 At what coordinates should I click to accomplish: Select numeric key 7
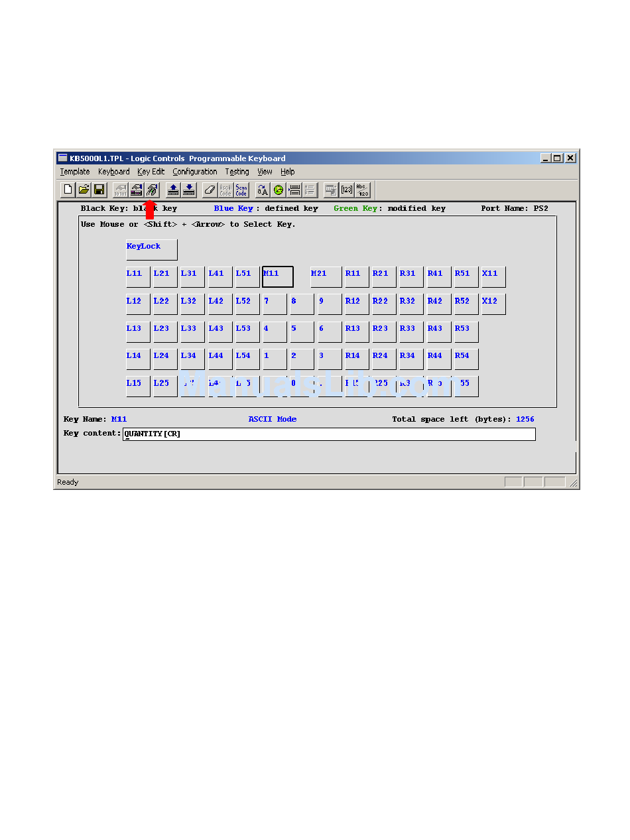tap(275, 304)
